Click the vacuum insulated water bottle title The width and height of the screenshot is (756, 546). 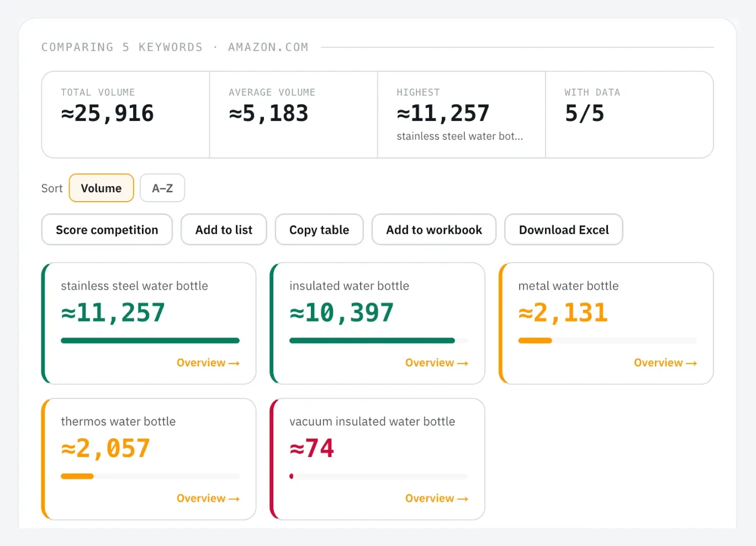click(372, 421)
